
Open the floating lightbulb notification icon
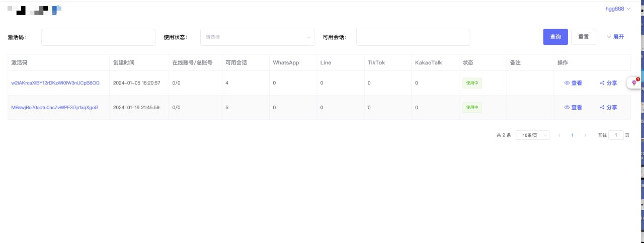pos(634,83)
